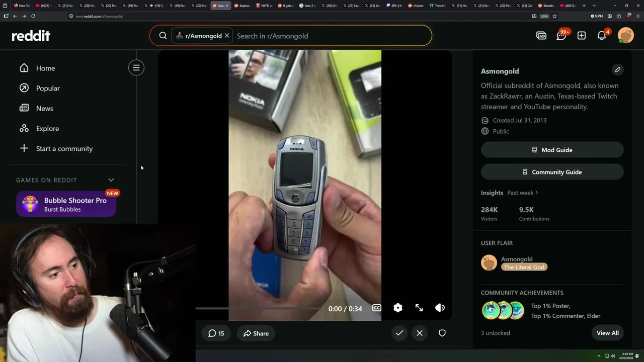Switch to the halo 2 browser tab
Screen dimensions: 644x362
[308, 6]
